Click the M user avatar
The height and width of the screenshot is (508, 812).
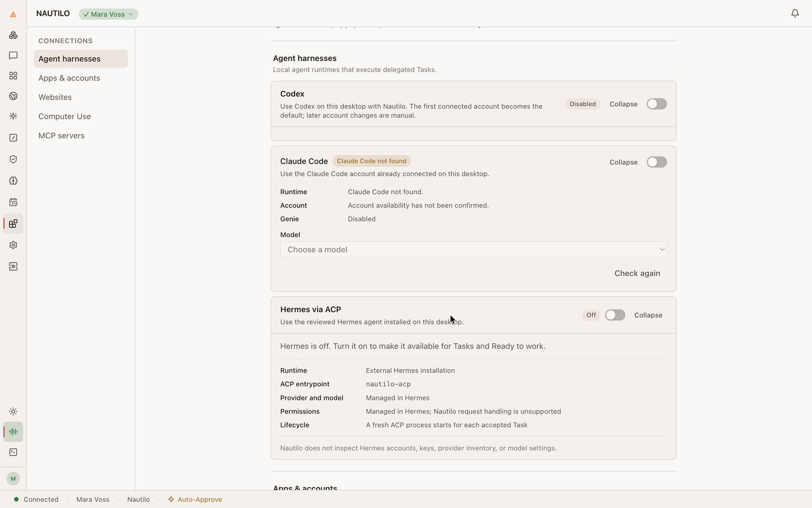click(13, 478)
